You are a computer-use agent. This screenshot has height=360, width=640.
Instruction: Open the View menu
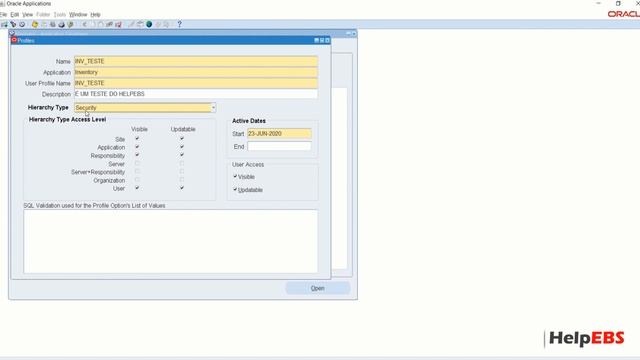[x=28, y=14]
